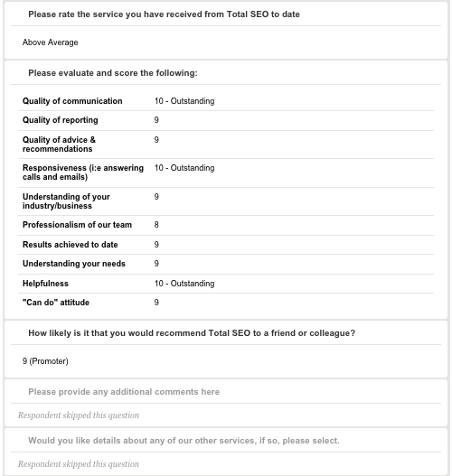Select the 'Quality of reporting' row label
This screenshot has height=476, width=452.
pyautogui.click(x=61, y=120)
